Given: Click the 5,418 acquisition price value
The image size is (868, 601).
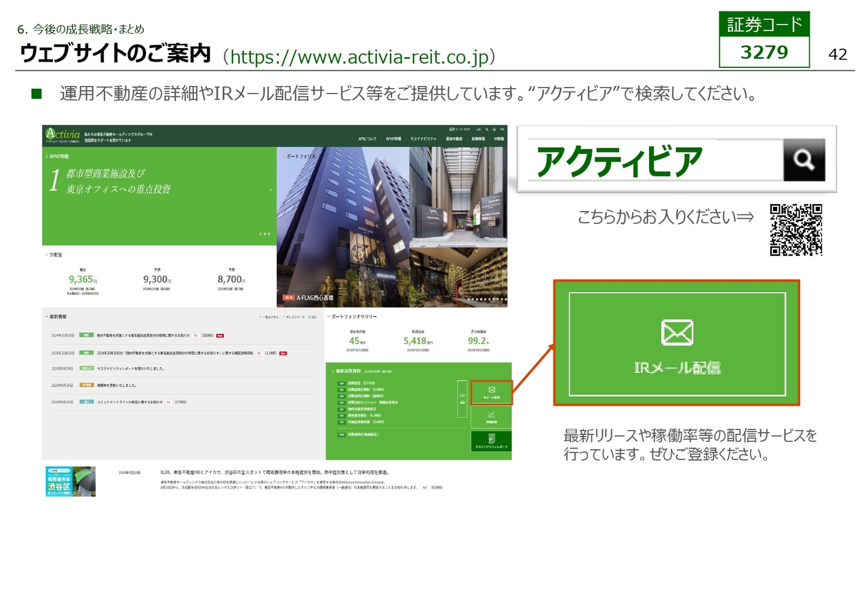Looking at the screenshot, I should coord(418,341).
